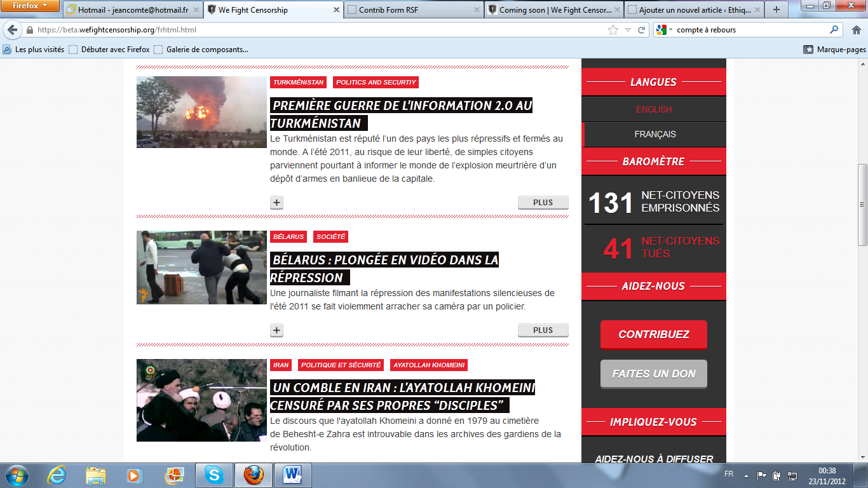
Task: Bookmark this page with the star icon
Action: [613, 30]
